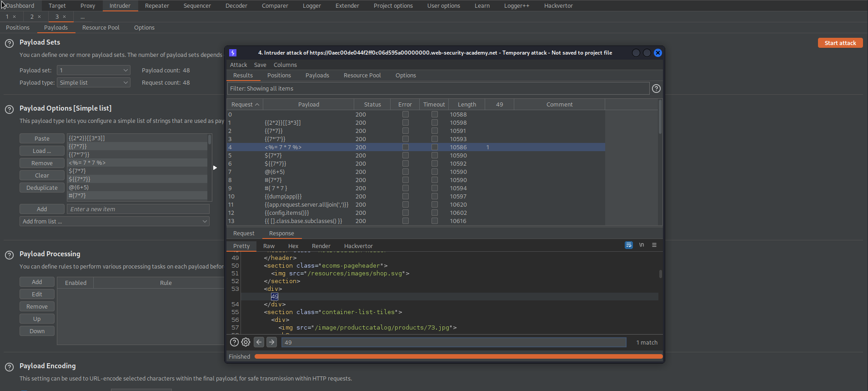
Task: Sort results by Status column header
Action: coord(372,105)
